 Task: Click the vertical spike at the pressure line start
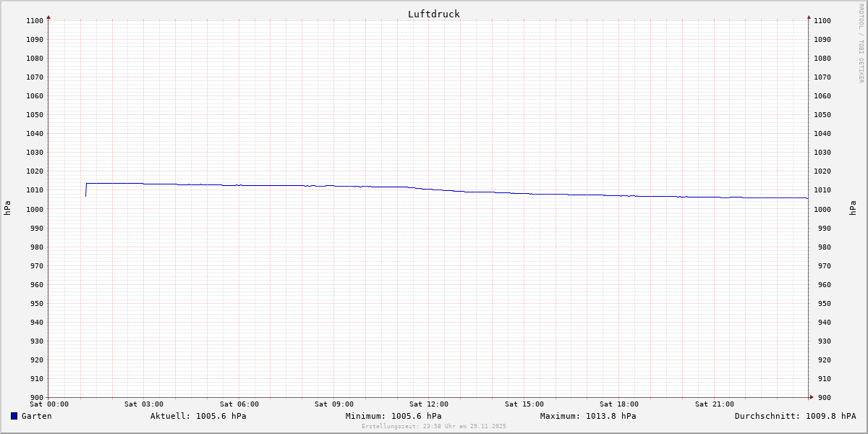(x=86, y=190)
